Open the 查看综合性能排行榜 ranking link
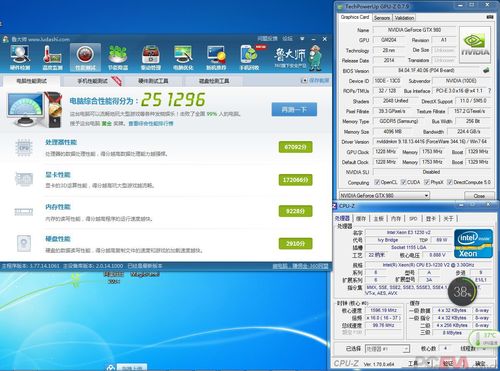Viewport: 500px width, 371px height. (x=151, y=123)
